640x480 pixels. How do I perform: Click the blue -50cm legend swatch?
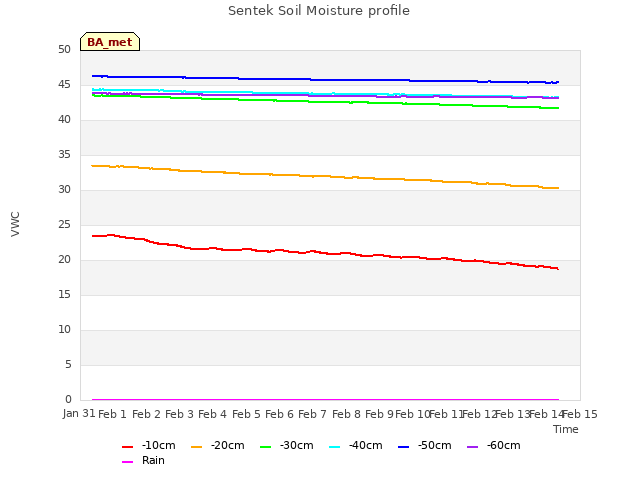click(403, 447)
